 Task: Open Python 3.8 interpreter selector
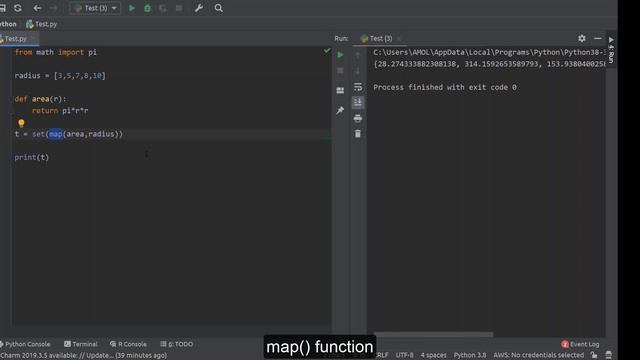click(x=470, y=355)
